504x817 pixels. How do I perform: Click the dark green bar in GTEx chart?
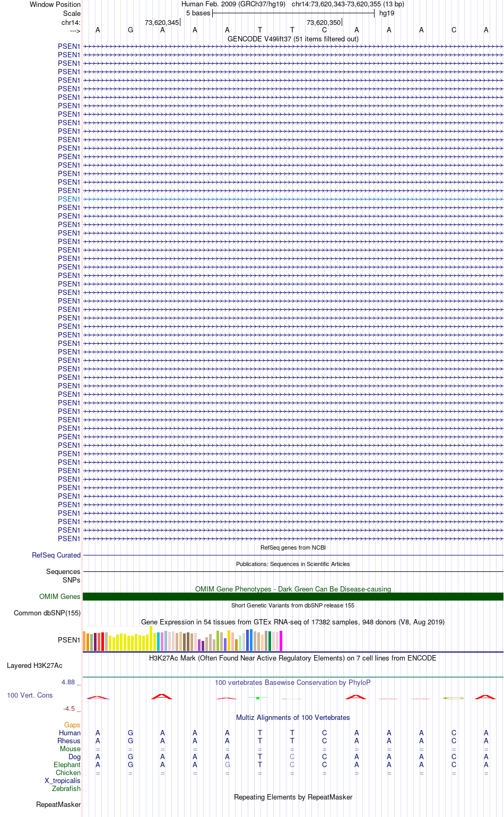pos(270,641)
